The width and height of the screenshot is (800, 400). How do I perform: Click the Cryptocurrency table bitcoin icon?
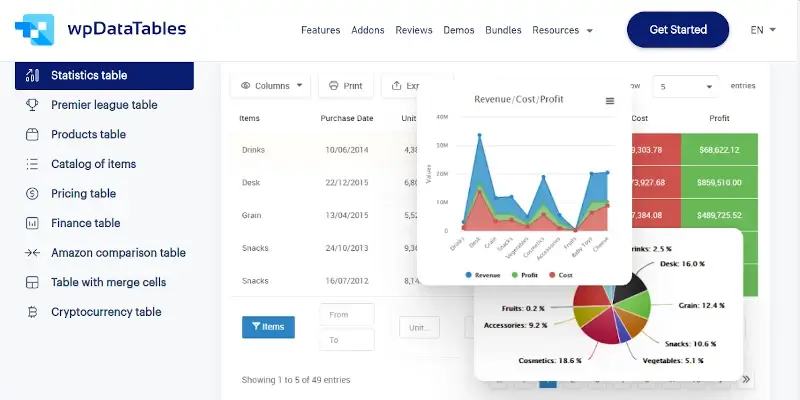pyautogui.click(x=32, y=312)
